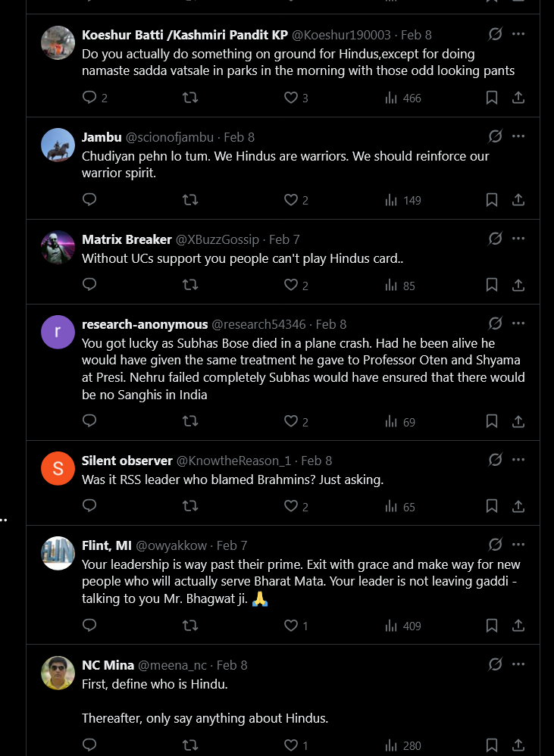554x756 pixels.
Task: Share Silent observer's tweet
Action: tap(518, 507)
